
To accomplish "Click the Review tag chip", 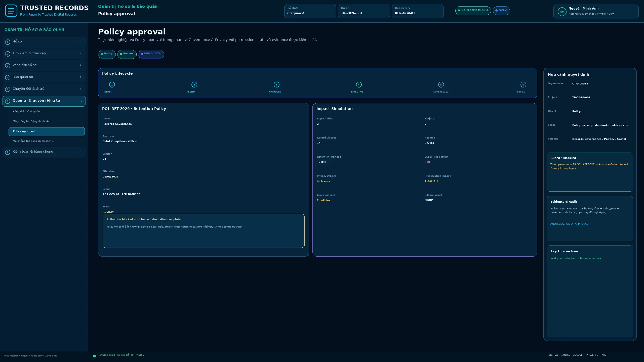I will click(x=127, y=54).
